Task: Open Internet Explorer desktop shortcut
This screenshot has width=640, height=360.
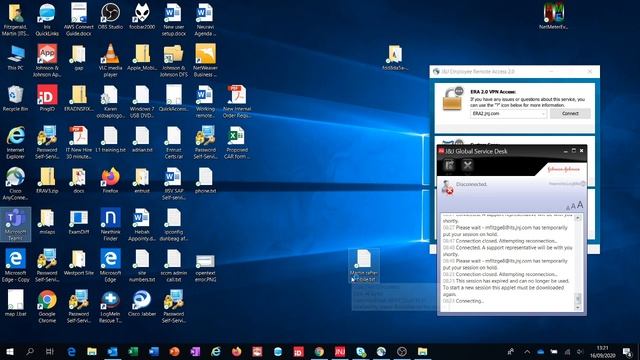Action: pos(15,142)
